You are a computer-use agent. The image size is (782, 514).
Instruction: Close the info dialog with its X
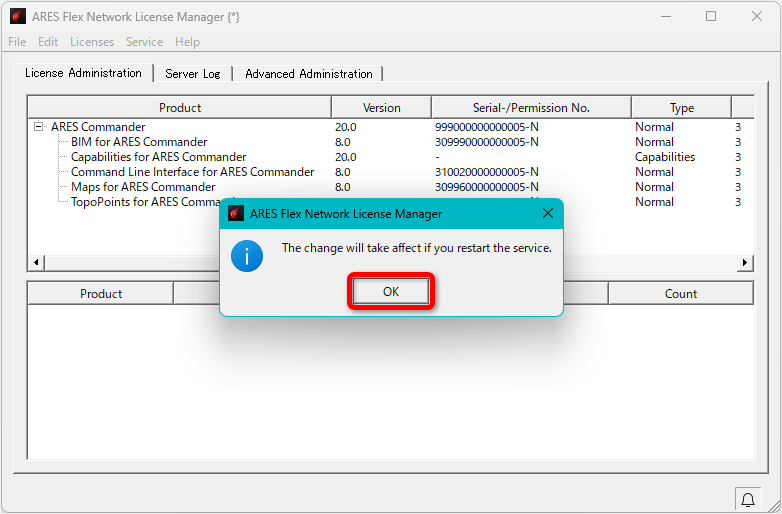[548, 213]
